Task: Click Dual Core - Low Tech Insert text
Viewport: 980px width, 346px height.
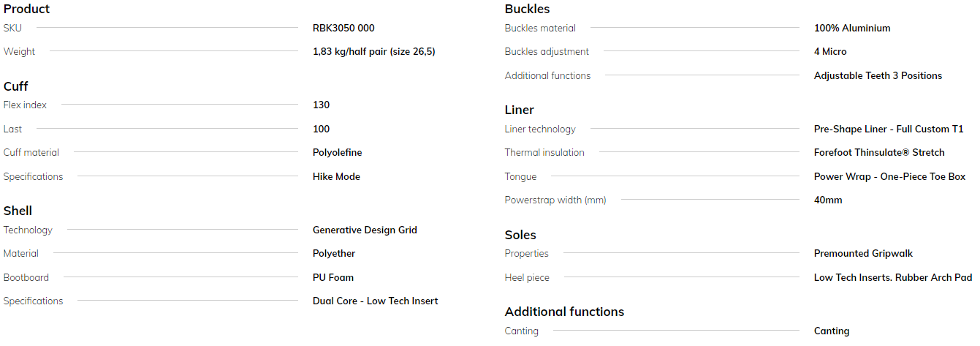Action: point(375,301)
